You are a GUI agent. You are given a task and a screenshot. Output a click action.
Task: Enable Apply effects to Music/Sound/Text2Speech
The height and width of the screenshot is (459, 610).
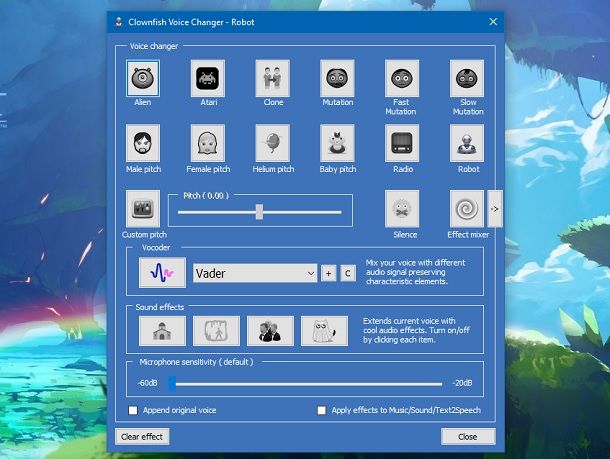click(x=322, y=410)
